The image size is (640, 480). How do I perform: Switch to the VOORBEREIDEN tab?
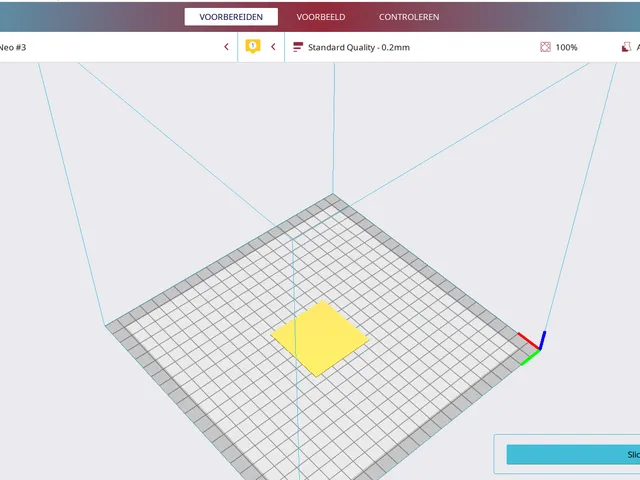click(x=231, y=17)
